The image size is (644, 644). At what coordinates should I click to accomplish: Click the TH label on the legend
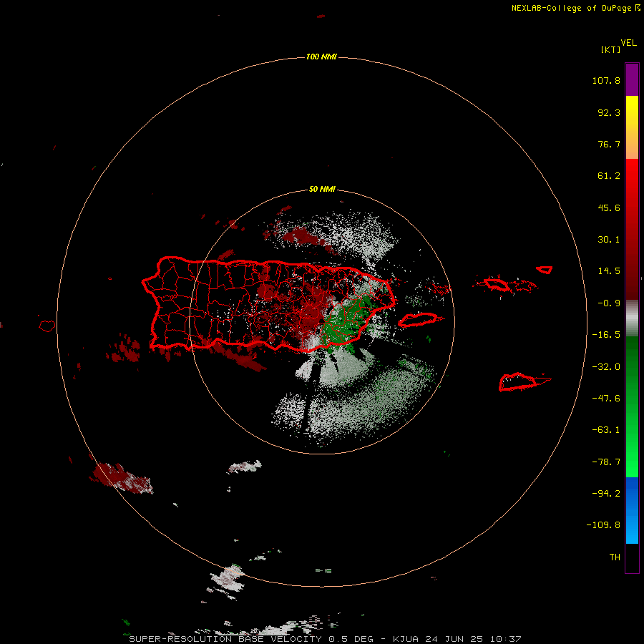coord(615,557)
